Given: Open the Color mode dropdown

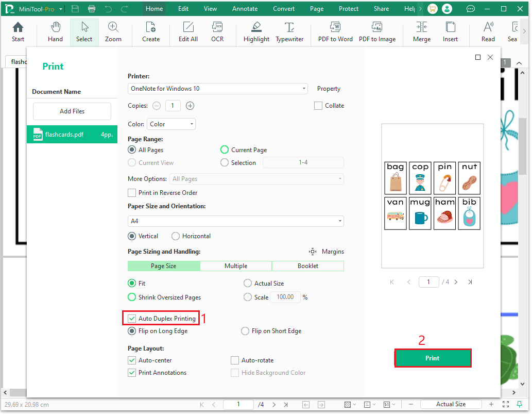Looking at the screenshot, I should point(171,124).
